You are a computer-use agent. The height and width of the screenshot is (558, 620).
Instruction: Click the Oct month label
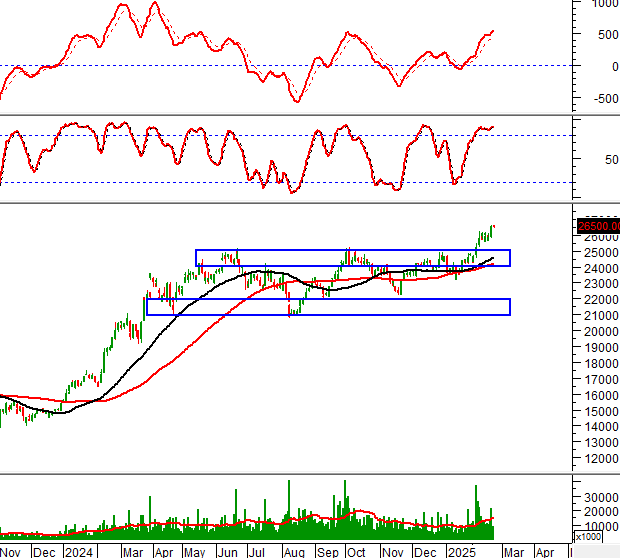[x=356, y=552]
